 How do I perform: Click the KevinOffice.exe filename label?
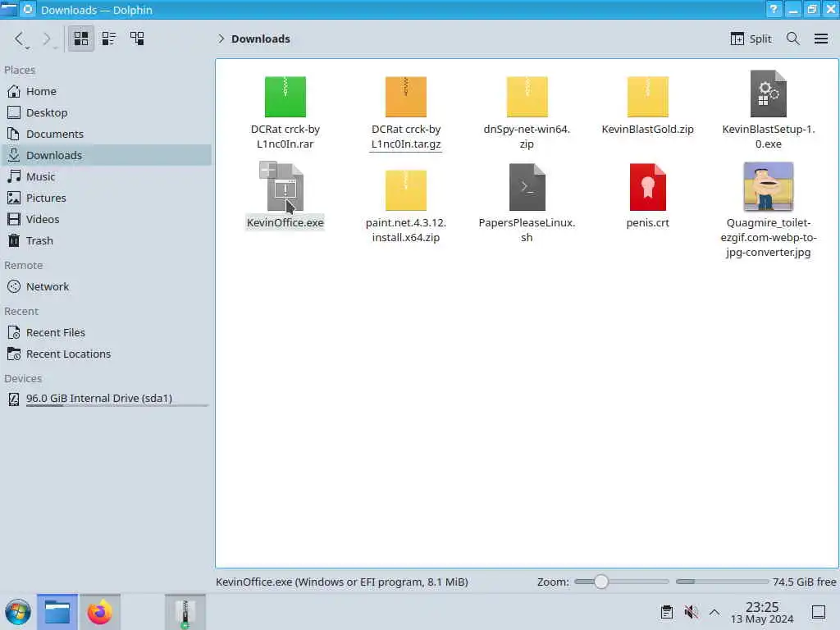[x=285, y=222]
